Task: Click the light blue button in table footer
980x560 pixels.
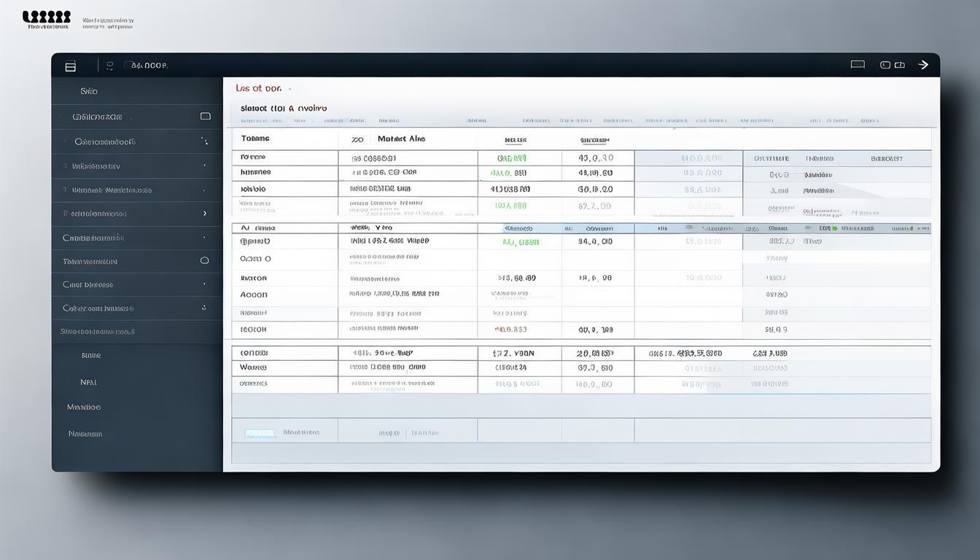Action: pos(260,433)
